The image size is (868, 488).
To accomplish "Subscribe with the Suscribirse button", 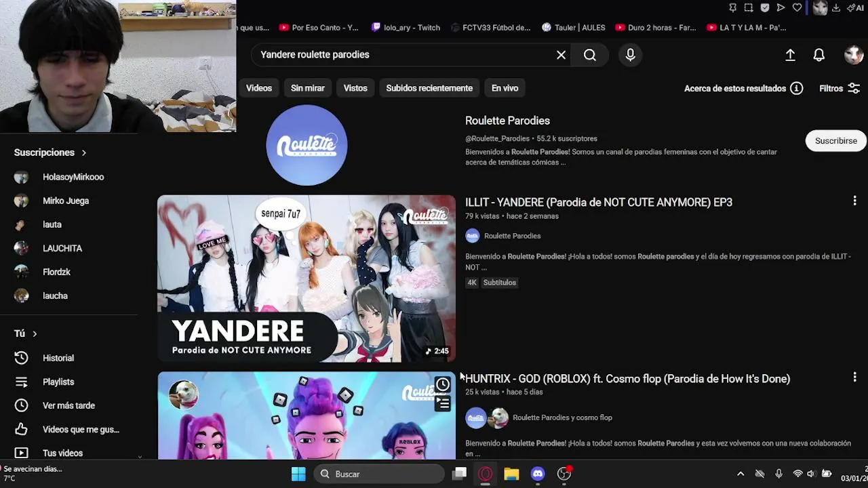I will pos(835,141).
